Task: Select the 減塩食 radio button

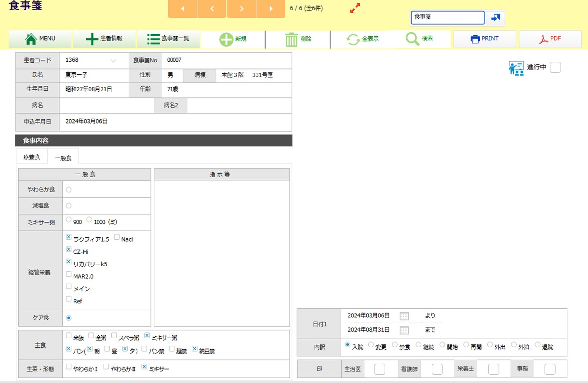Action: (68, 205)
